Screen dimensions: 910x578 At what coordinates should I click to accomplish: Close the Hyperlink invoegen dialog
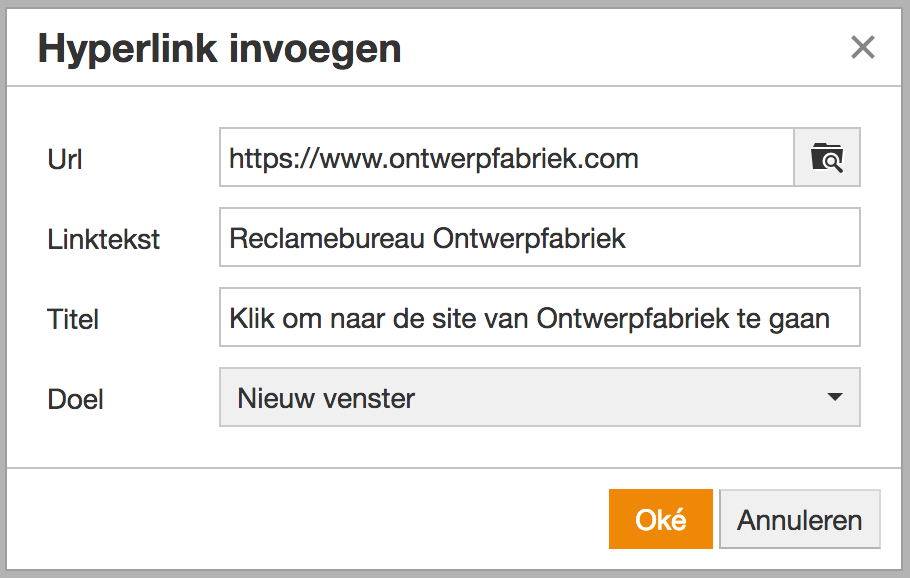coord(862,47)
